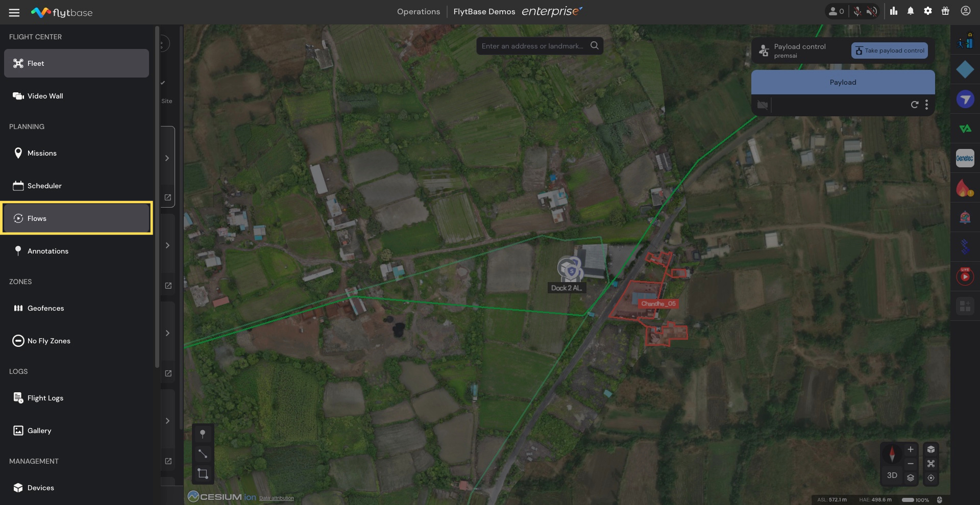The width and height of the screenshot is (980, 505).
Task: Collapse the hamburger navigation menu
Action: 14,12
